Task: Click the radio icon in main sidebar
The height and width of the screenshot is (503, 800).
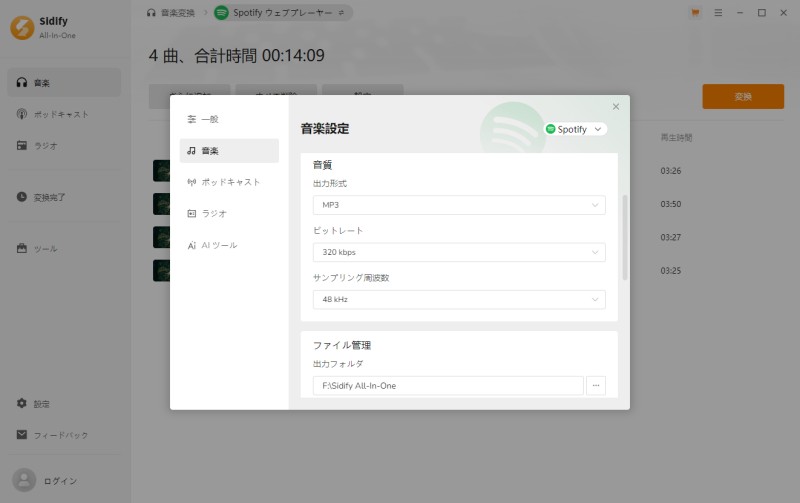Action: (22, 146)
